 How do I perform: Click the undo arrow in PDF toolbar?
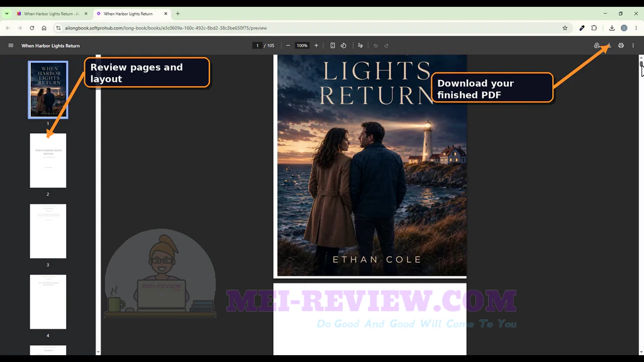coord(375,45)
